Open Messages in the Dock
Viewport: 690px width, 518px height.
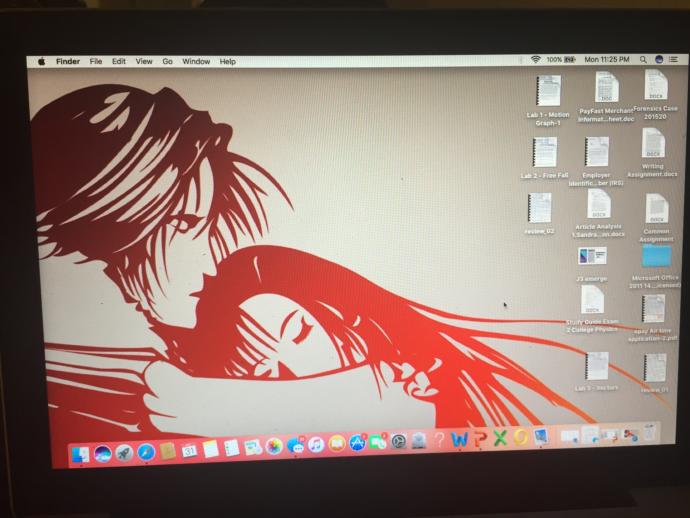[x=295, y=446]
